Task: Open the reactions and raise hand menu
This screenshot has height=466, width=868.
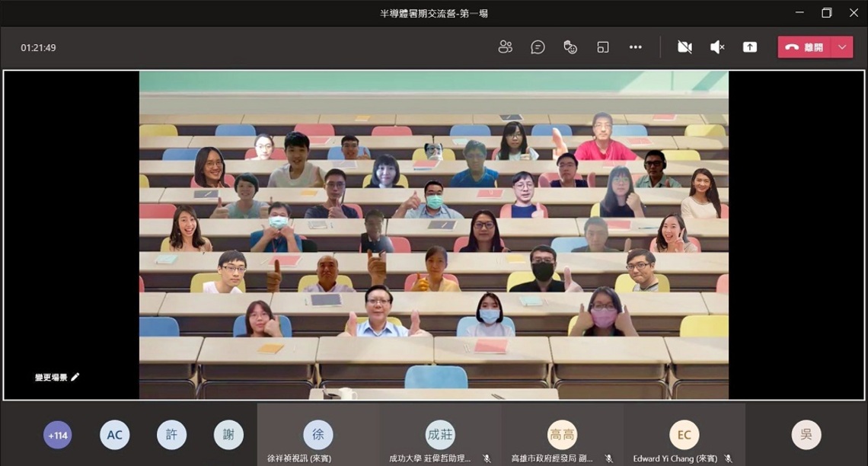Action: coord(570,47)
